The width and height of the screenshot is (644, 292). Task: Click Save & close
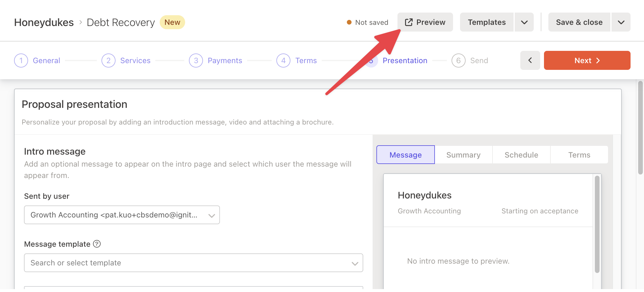(579, 22)
